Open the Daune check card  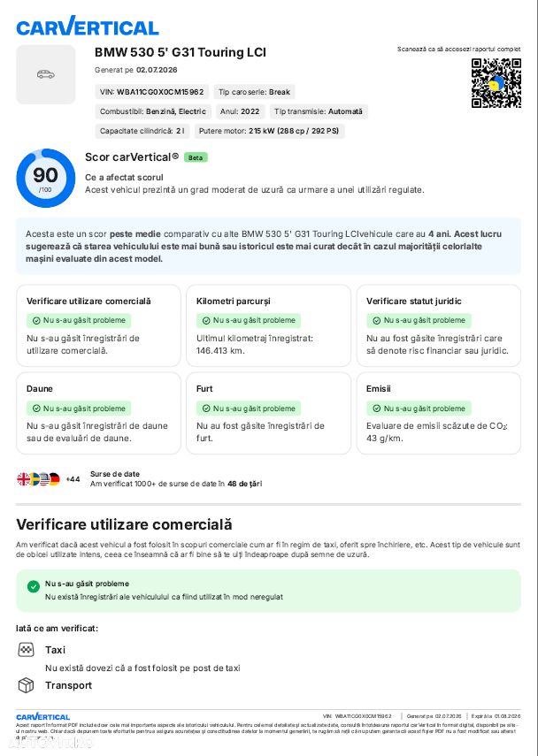click(98, 413)
